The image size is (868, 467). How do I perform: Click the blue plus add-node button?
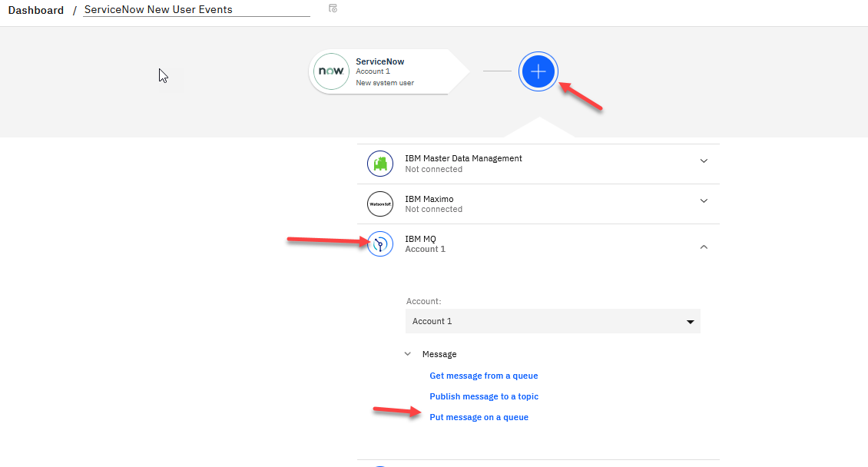[x=538, y=71]
